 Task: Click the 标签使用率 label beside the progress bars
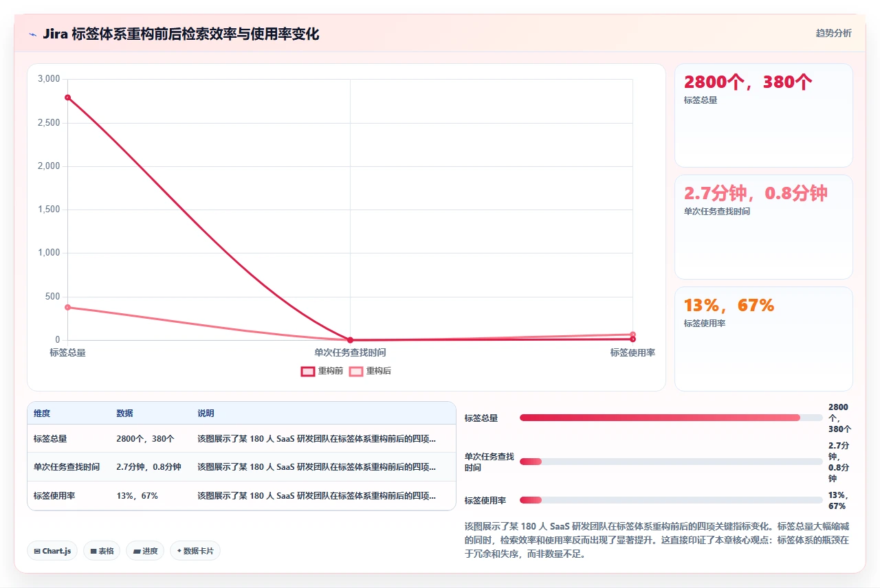485,500
